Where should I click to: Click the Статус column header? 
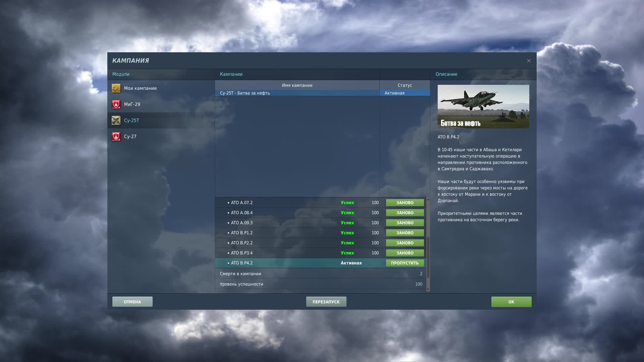405,85
